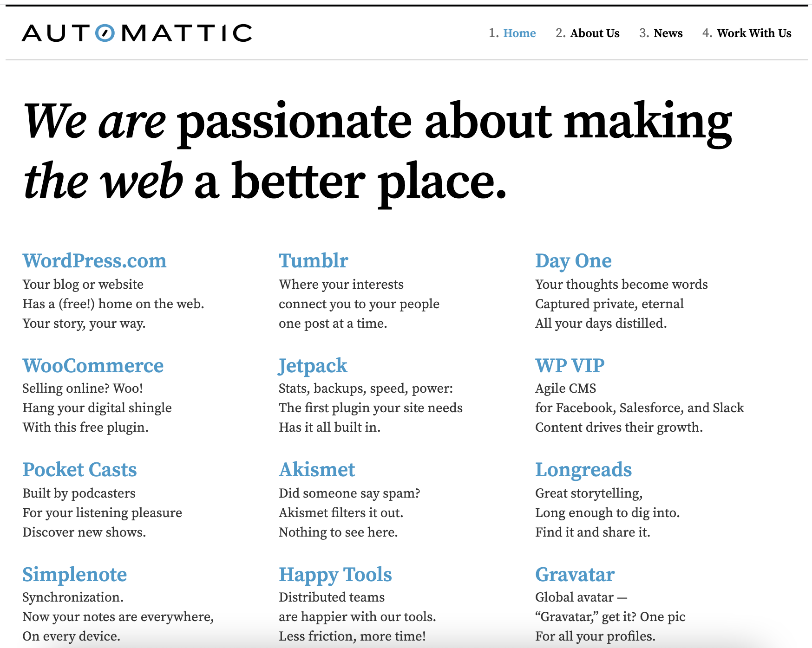The width and height of the screenshot is (812, 648).
Task: Visit the Tumblr product link
Action: [x=313, y=261]
